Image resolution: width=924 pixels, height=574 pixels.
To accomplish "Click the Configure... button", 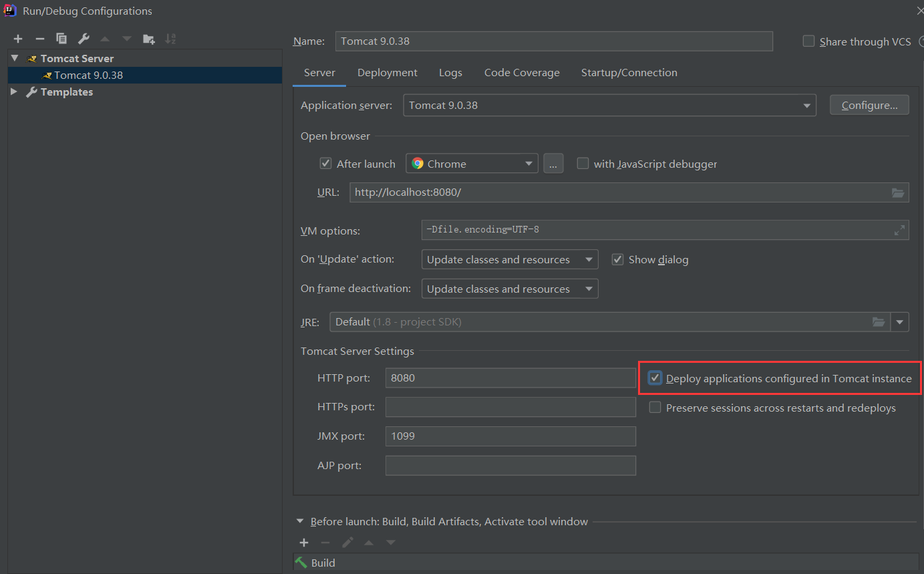I will pyautogui.click(x=869, y=106).
